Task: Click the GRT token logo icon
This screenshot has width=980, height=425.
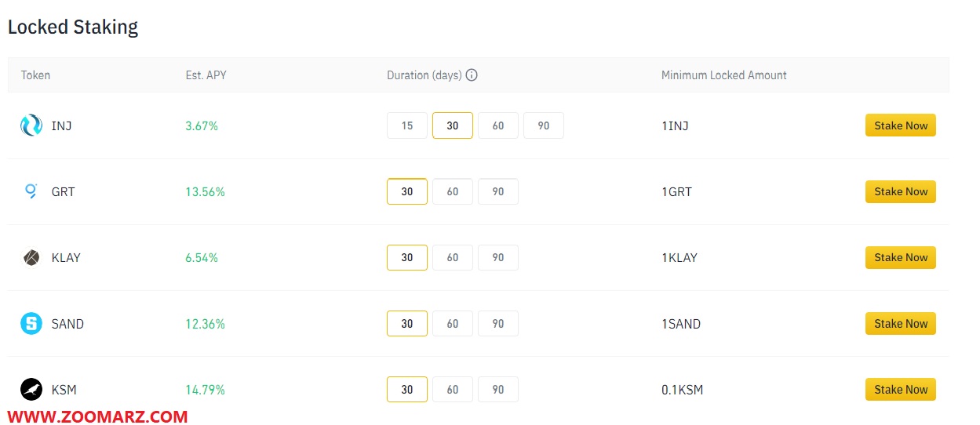Action: tap(31, 191)
